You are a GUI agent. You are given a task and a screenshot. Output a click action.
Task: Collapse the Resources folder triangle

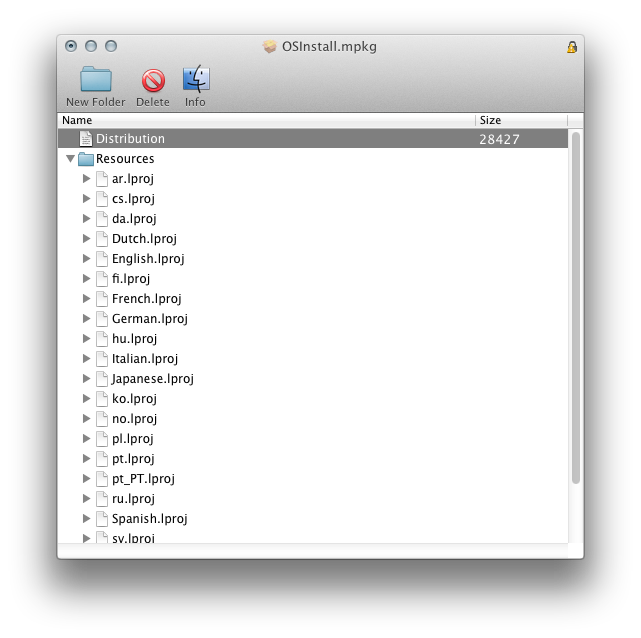pos(70,158)
